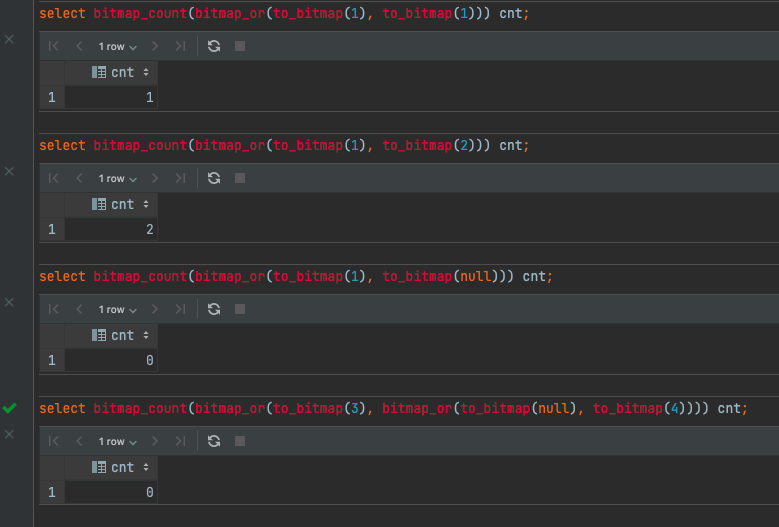Click the cnt column header in the fourth result
The height and width of the screenshot is (527, 779).
point(121,467)
